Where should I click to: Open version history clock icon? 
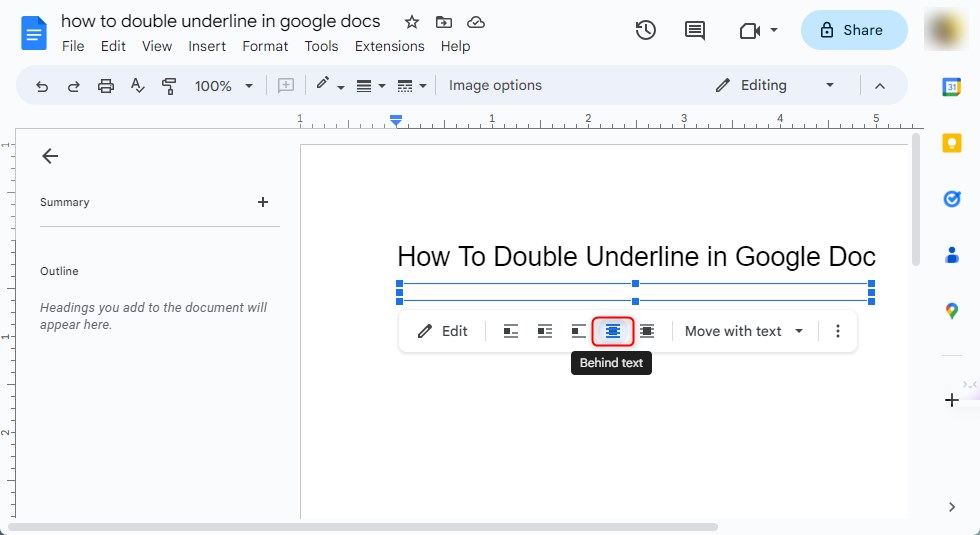pyautogui.click(x=646, y=30)
